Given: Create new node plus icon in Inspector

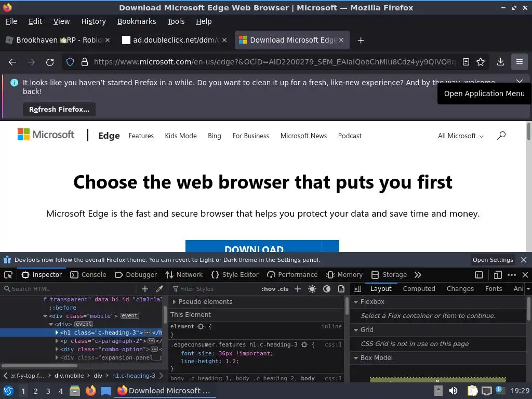Looking at the screenshot, I should click(145, 289).
